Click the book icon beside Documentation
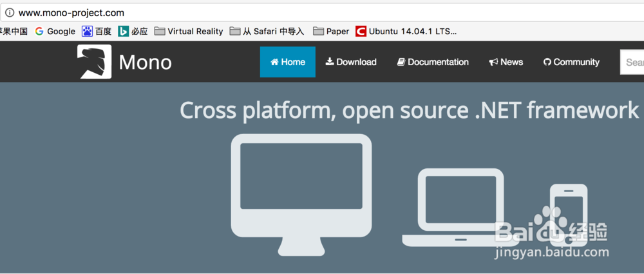 click(401, 62)
